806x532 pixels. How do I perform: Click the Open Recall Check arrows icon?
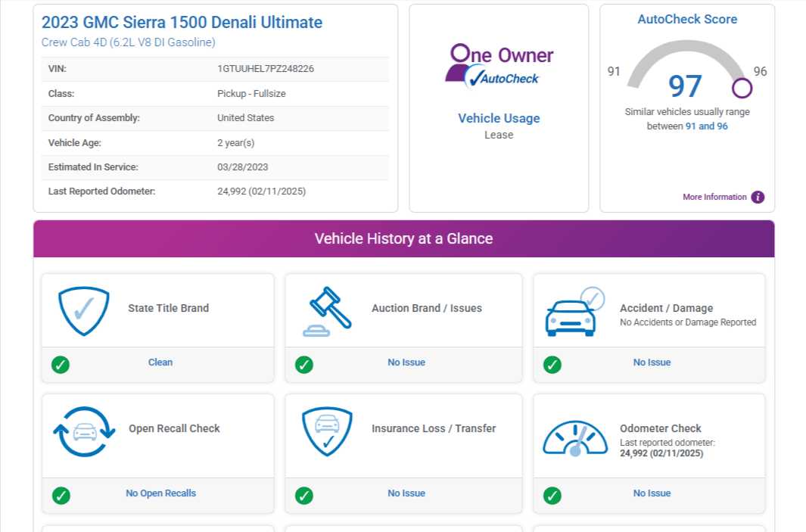click(x=84, y=431)
